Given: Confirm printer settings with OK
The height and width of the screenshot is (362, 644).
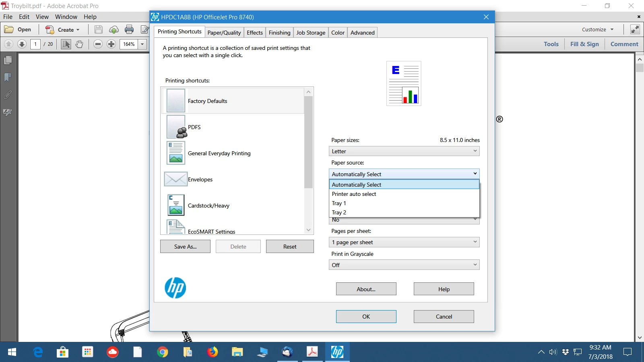Looking at the screenshot, I should coord(366,317).
